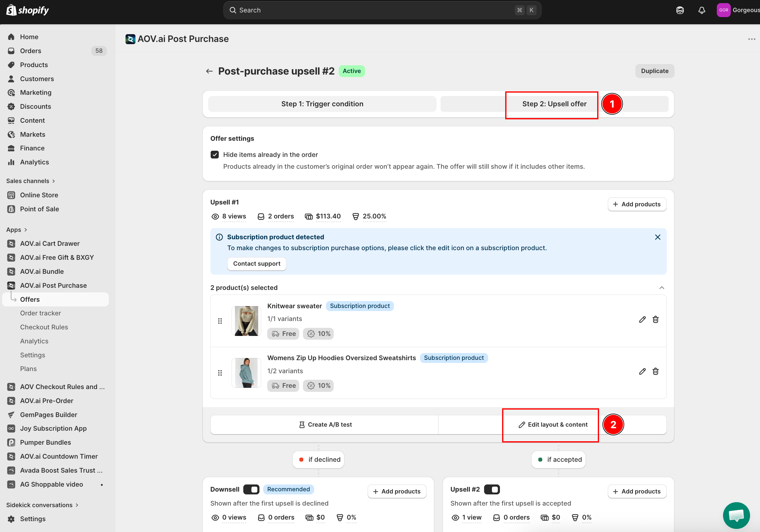Open the Sidekick assistant icon

pos(680,10)
